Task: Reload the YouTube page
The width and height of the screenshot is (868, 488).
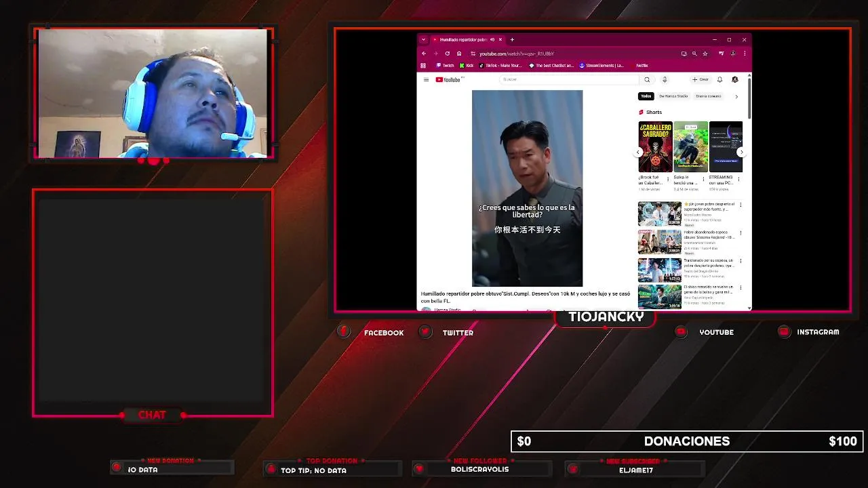Action: click(447, 54)
